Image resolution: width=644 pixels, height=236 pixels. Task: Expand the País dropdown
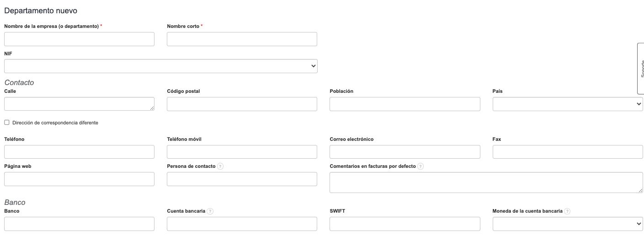click(567, 104)
